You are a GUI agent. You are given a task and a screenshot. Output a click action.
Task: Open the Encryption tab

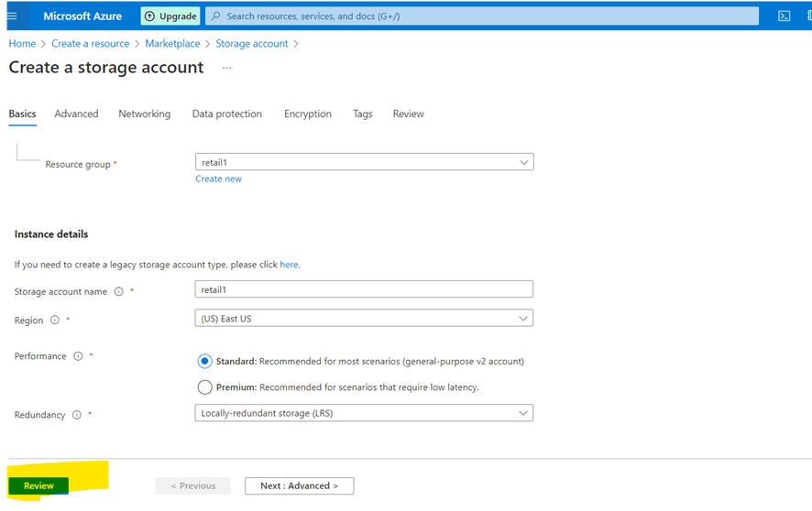pos(308,114)
